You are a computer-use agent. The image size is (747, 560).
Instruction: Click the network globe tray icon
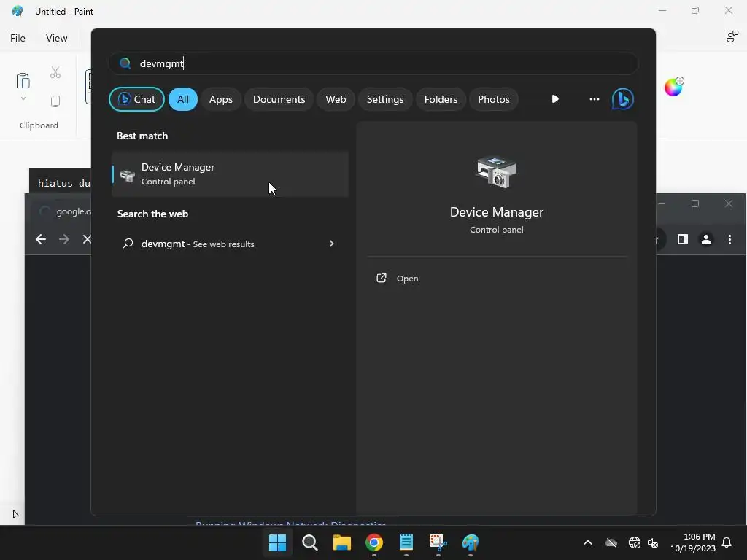[634, 542]
